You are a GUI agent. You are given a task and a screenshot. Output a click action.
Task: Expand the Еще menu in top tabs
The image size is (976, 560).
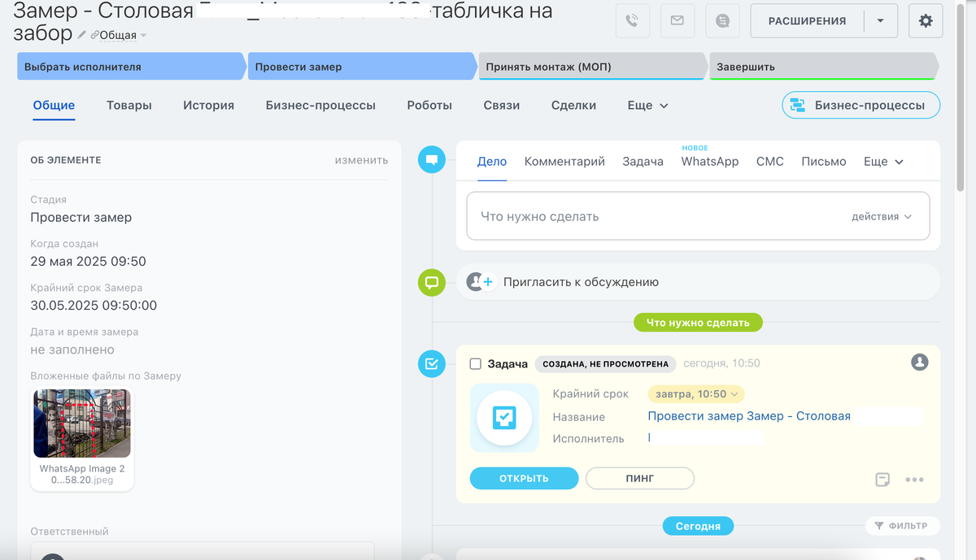click(648, 106)
